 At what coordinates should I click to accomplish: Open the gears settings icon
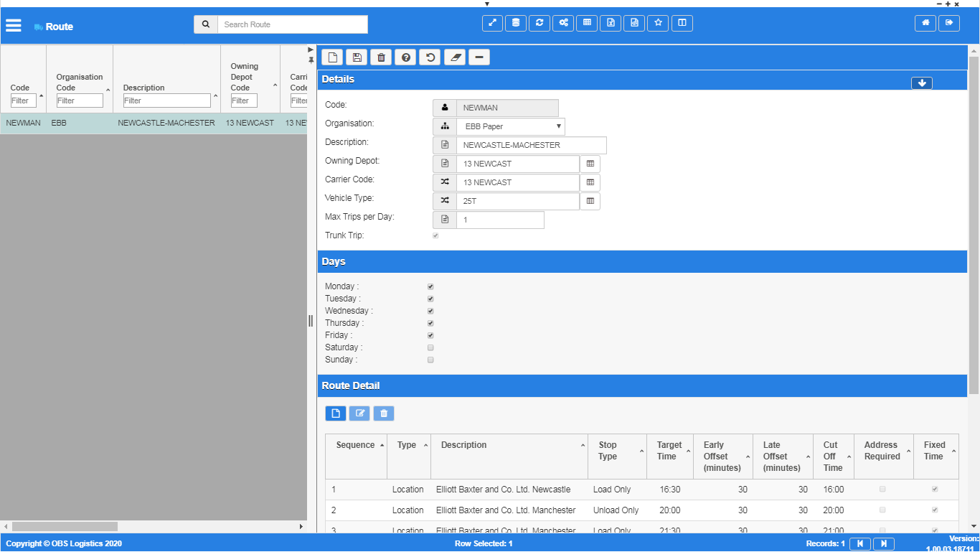(563, 23)
